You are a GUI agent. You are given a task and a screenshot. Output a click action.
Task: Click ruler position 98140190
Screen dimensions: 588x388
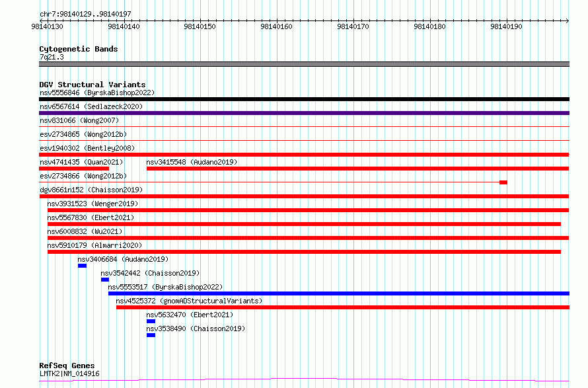[506, 26]
